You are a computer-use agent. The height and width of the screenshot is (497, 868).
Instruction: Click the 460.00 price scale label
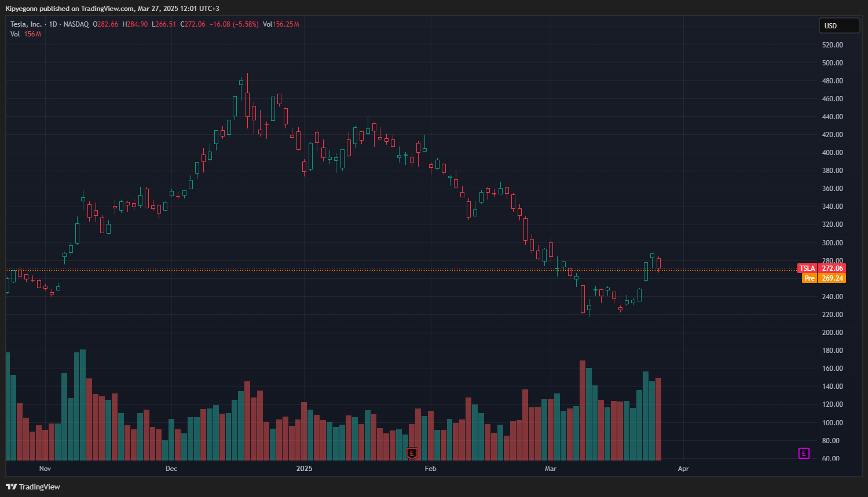[x=833, y=99]
